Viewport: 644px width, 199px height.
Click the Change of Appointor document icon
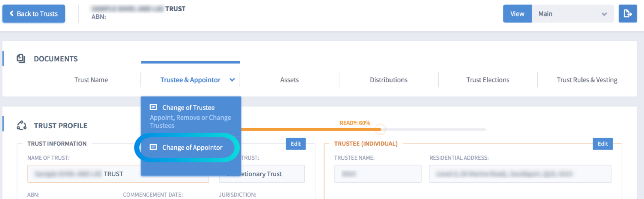(154, 147)
